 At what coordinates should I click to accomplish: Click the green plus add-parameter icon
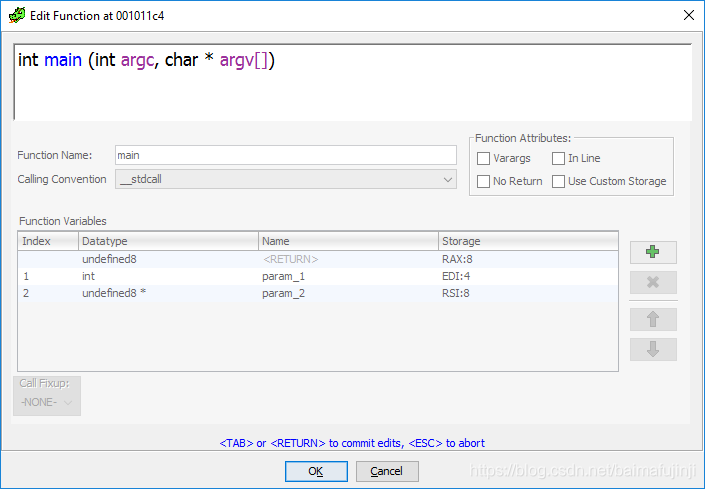(653, 252)
